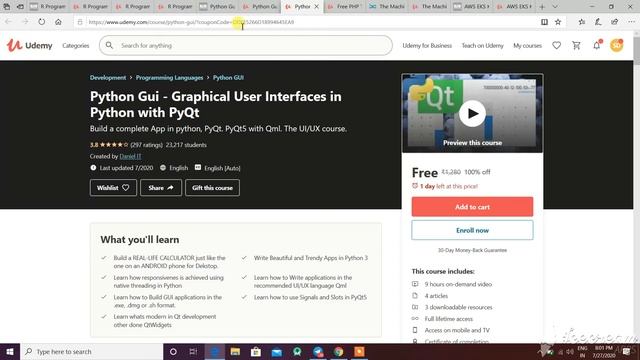This screenshot has height=360, width=640.
Task: Open the Windows Start menu
Action: pyautogui.click(x=10, y=351)
